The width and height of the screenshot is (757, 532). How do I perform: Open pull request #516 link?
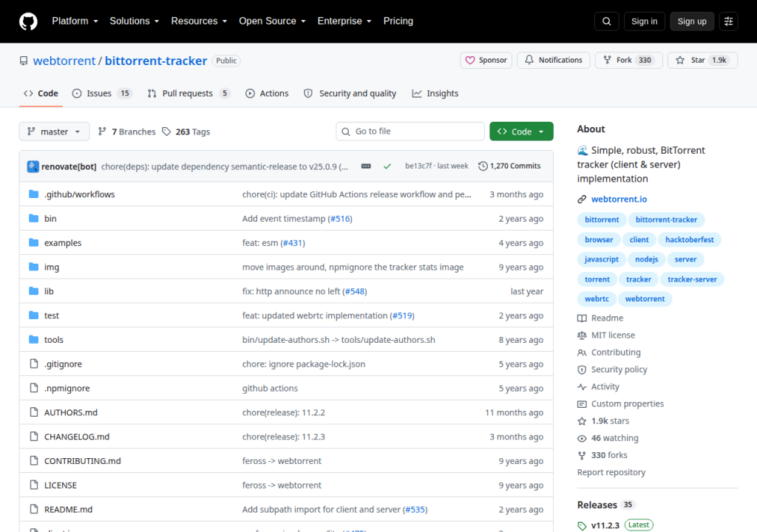[340, 219]
